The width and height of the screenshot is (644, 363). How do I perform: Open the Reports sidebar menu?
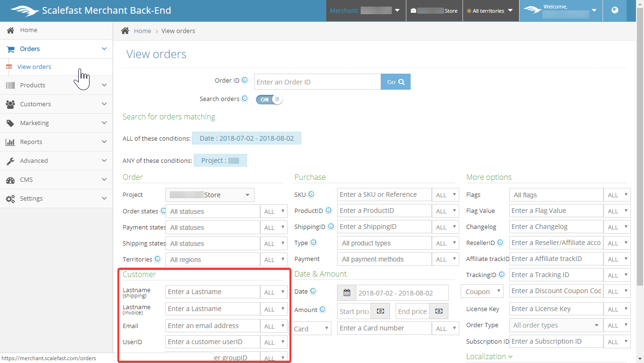56,142
